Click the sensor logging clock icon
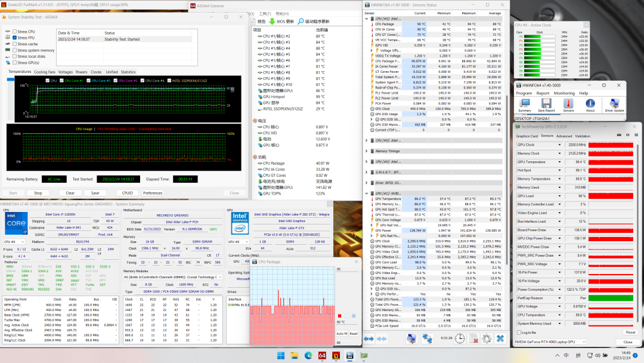Viewport: 644px width, 363px height. click(x=459, y=339)
